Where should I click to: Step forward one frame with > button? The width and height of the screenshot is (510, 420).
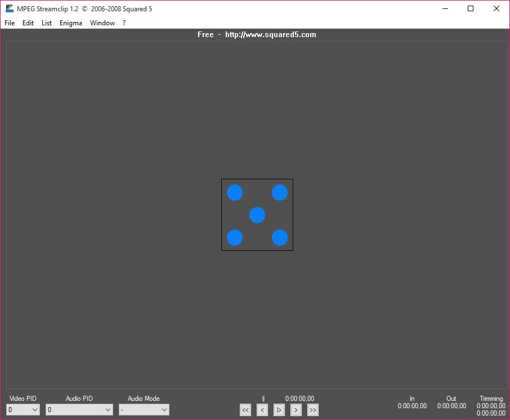pos(296,410)
